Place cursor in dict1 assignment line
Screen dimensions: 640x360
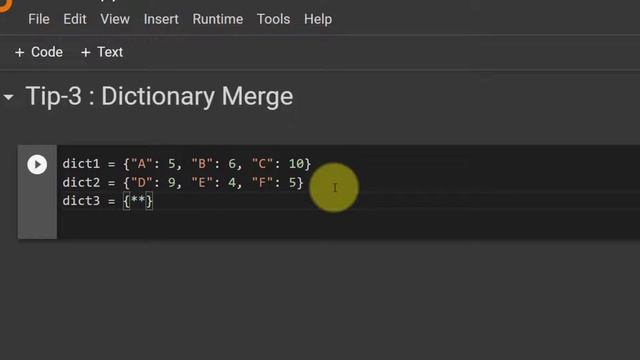click(x=187, y=164)
